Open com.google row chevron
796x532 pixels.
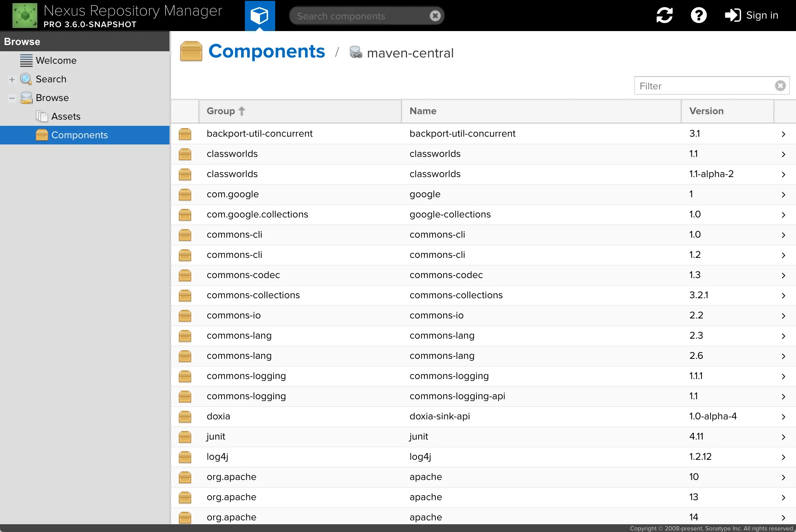784,195
